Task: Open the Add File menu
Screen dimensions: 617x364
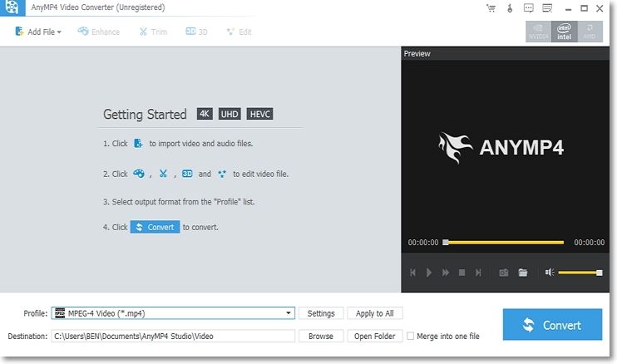Action: point(38,32)
